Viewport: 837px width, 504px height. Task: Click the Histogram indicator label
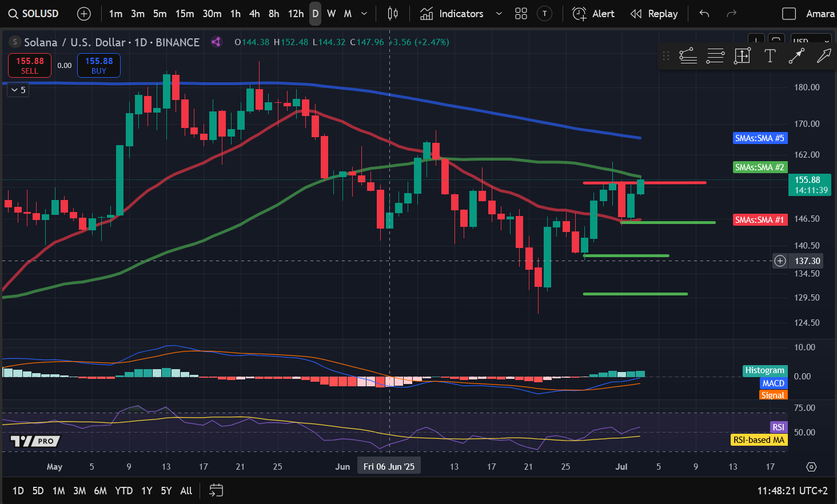click(x=765, y=370)
